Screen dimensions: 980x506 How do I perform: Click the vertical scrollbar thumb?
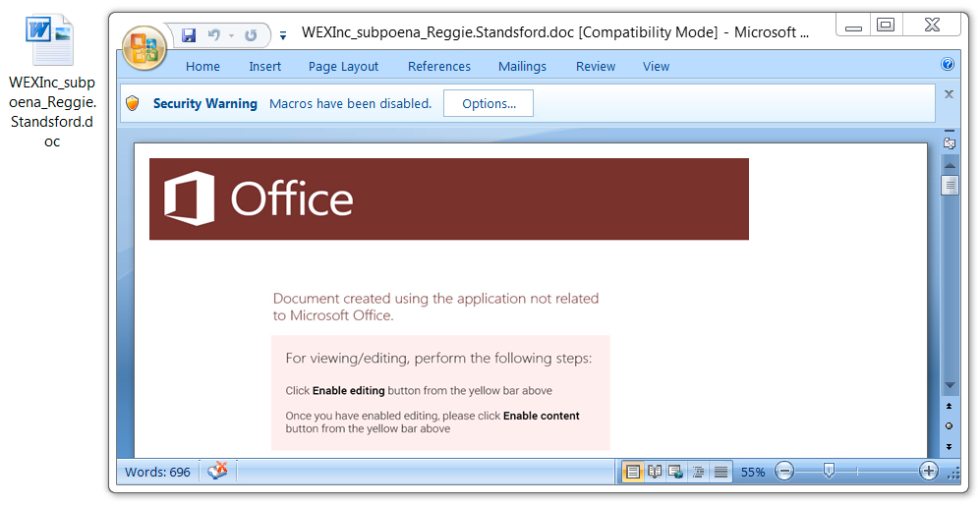pyautogui.click(x=950, y=185)
